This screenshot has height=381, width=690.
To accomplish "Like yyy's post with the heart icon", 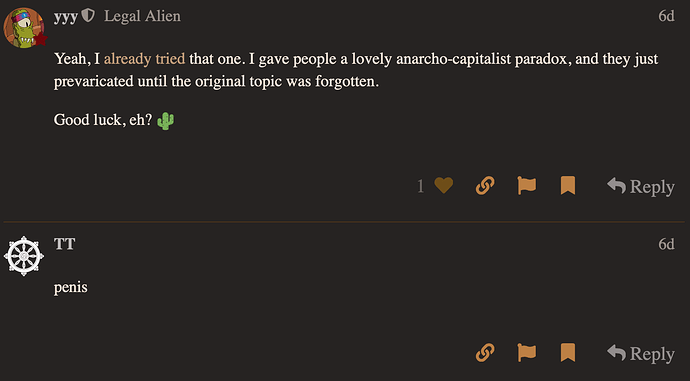I will pyautogui.click(x=443, y=185).
